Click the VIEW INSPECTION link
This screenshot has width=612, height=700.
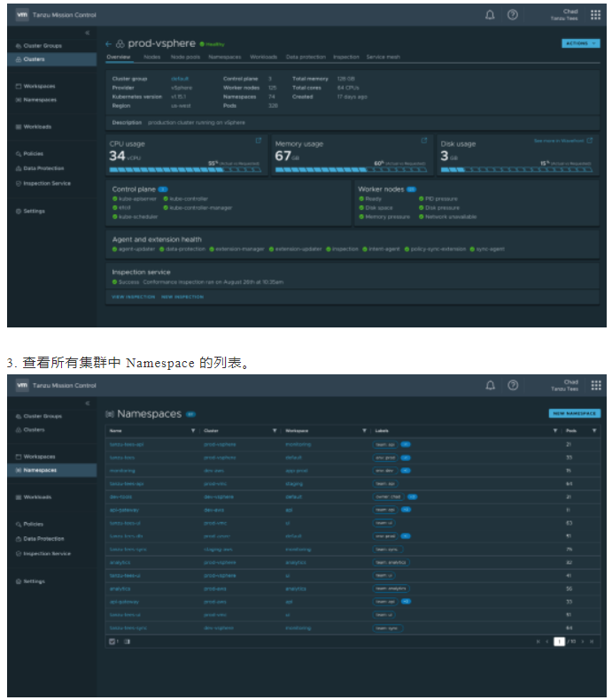coord(133,296)
